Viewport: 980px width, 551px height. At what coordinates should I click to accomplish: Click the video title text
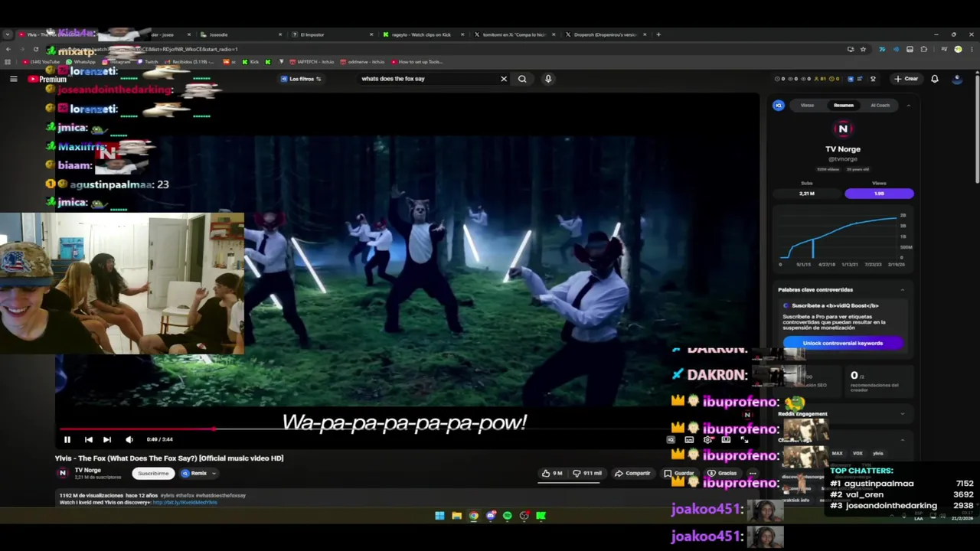(169, 458)
